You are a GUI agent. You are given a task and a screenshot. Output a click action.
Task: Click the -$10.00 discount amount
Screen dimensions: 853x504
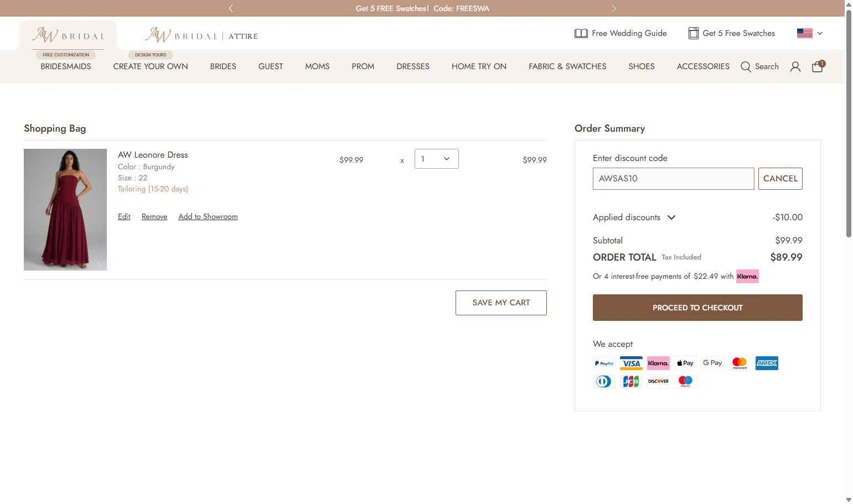coord(788,217)
